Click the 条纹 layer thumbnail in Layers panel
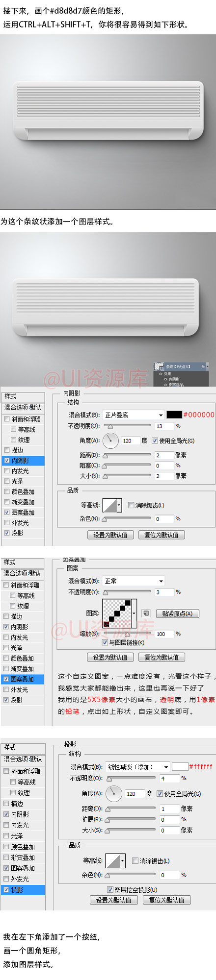This screenshot has width=216, height=980. 159,367
